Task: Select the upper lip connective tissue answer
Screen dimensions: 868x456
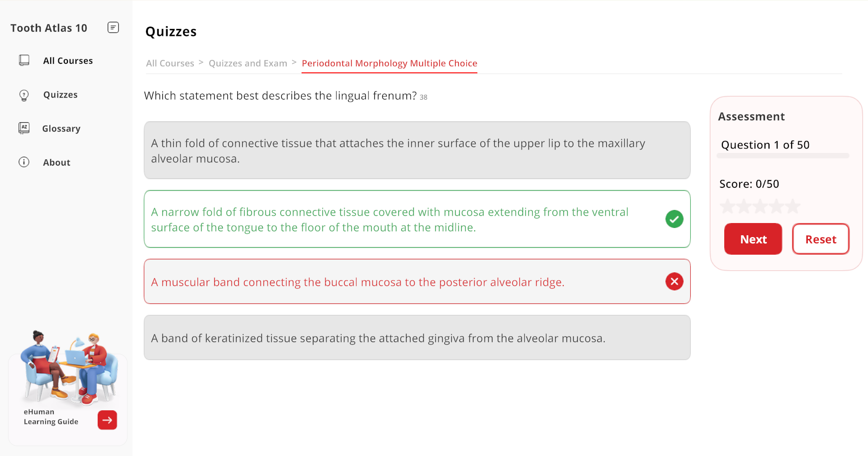Action: pos(417,150)
